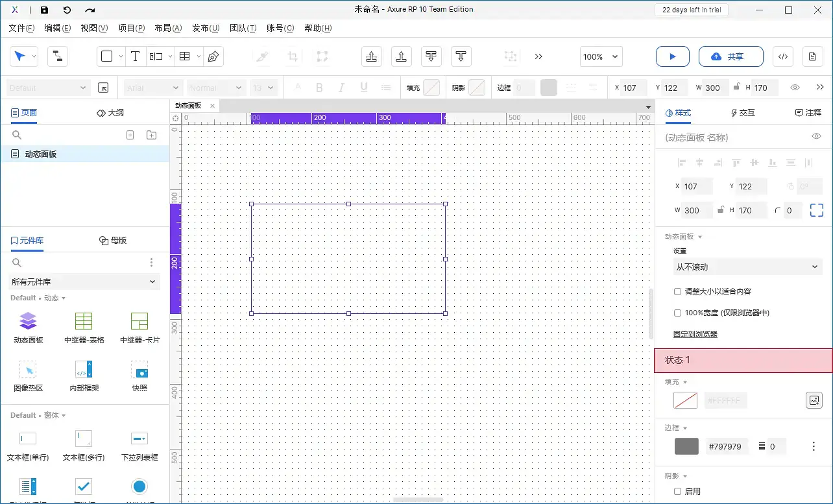Screen dimensions: 833x504
Task: Add a new folder in pages panel
Action: click(x=151, y=135)
